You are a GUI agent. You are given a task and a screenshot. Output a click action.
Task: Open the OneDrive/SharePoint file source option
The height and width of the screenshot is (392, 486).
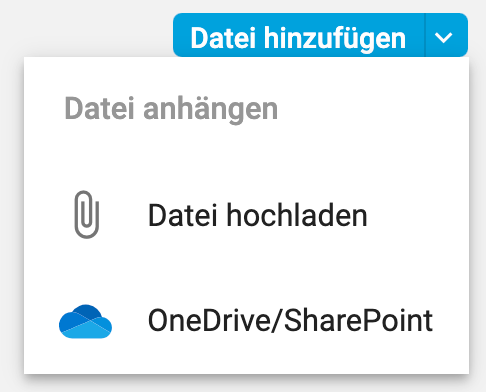point(246,321)
